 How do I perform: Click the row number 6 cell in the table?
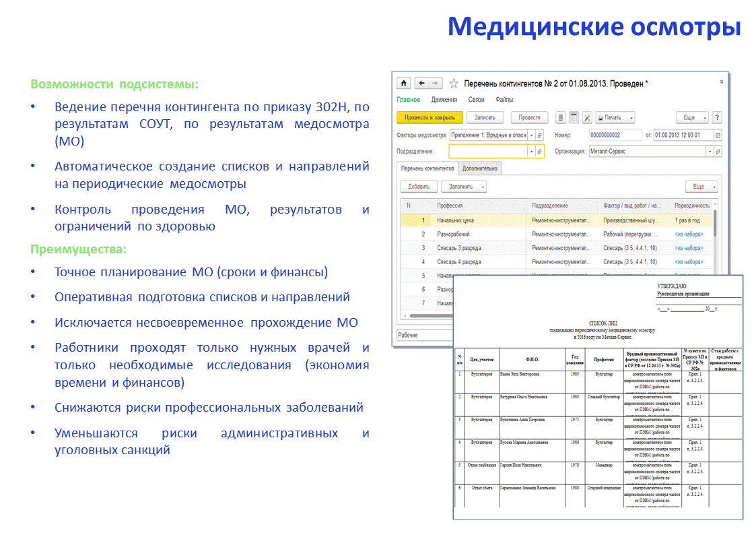[415, 289]
